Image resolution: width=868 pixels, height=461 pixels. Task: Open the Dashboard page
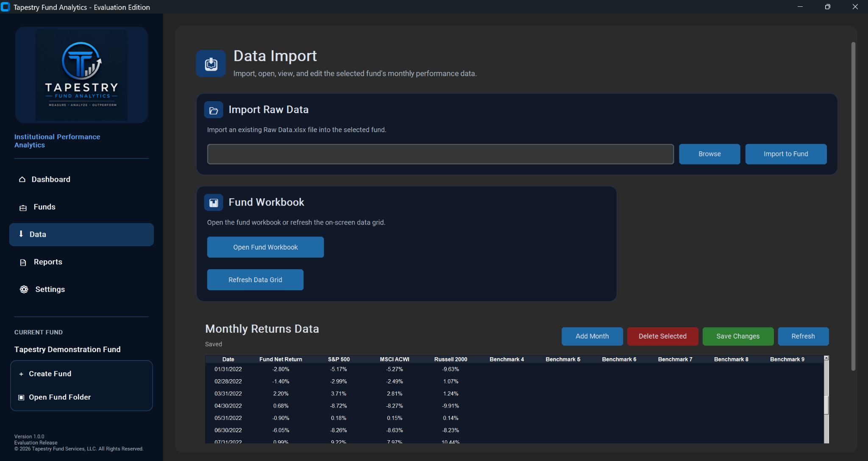81,180
